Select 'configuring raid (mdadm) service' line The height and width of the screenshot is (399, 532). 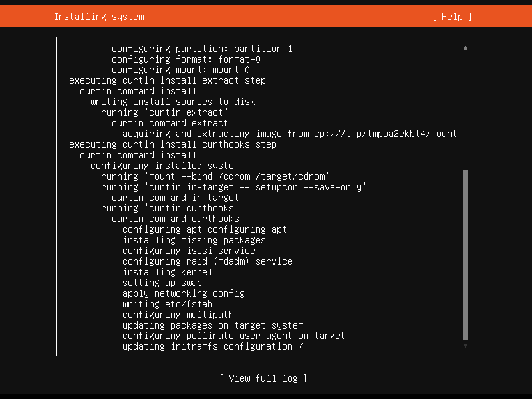[x=207, y=261]
